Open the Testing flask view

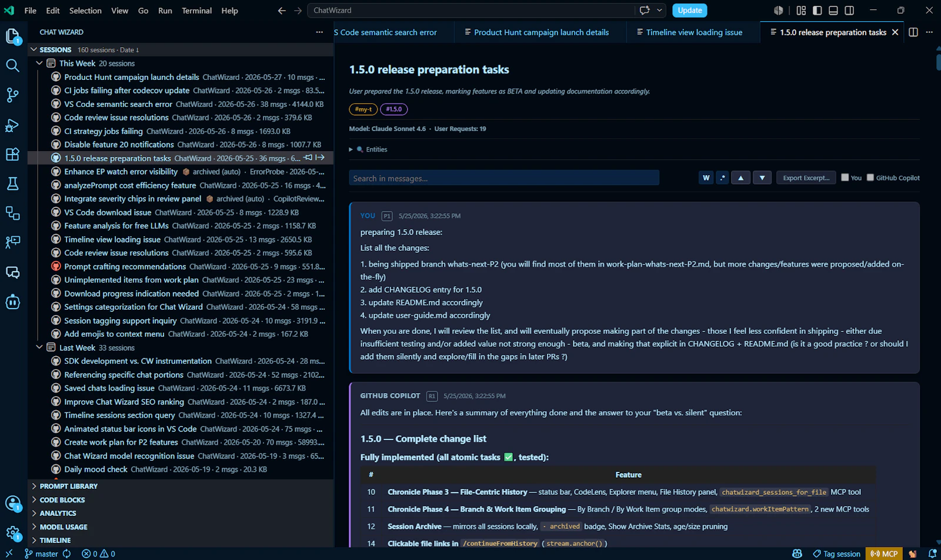(13, 184)
